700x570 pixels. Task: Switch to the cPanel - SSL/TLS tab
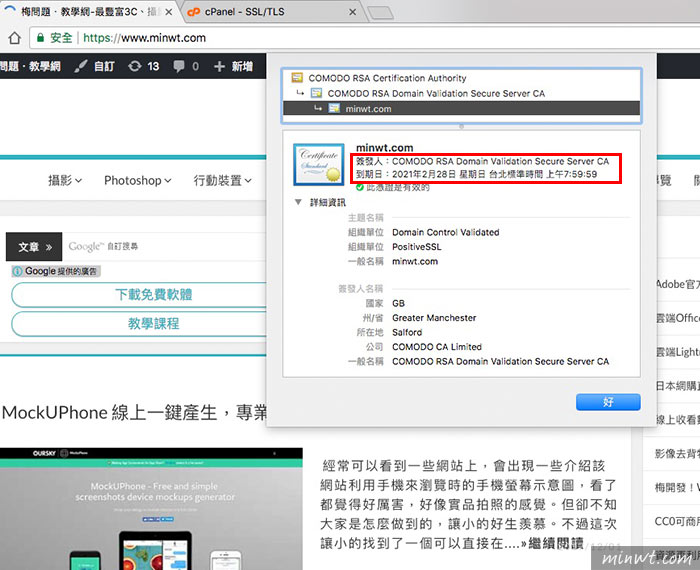(272, 12)
